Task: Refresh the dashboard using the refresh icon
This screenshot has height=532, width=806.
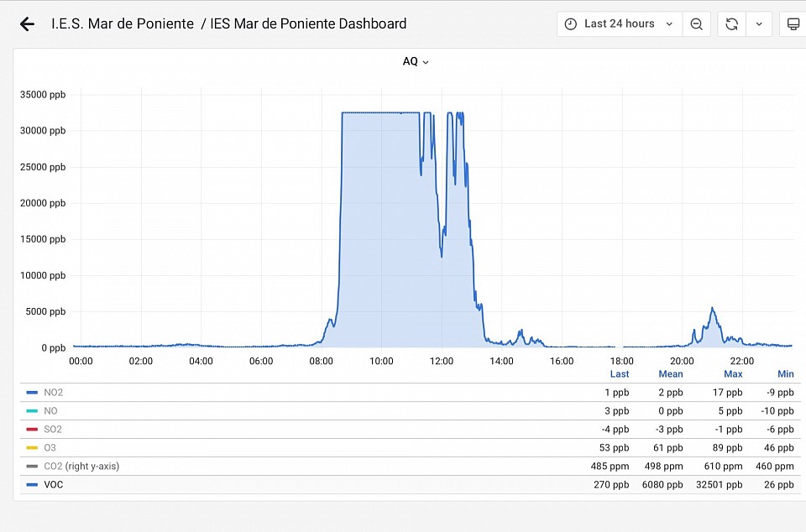Action: point(731,24)
